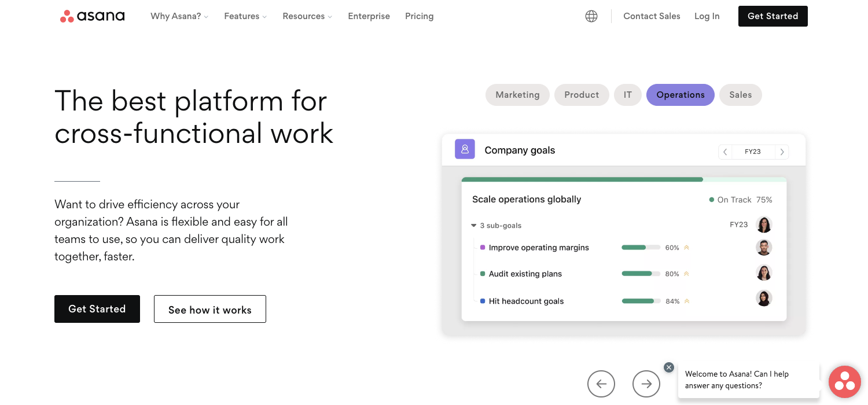Click the Log In link
The height and width of the screenshot is (405, 868).
707,16
